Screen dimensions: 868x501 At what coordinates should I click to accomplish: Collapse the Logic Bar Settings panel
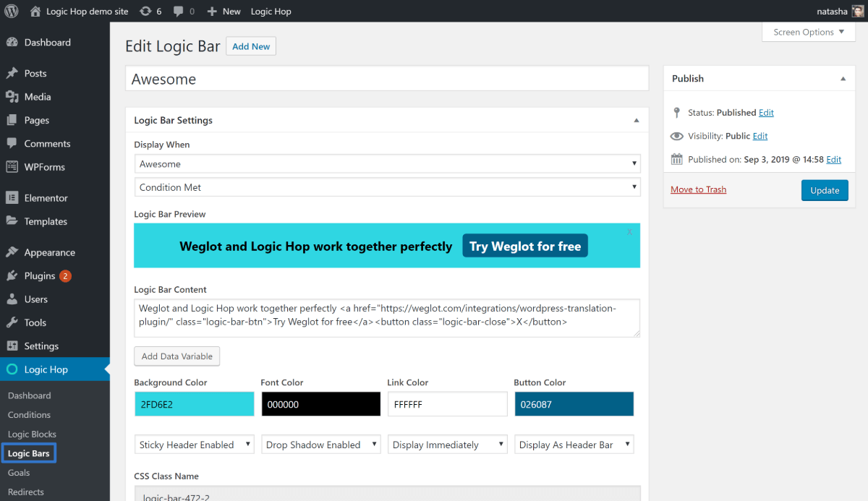click(x=637, y=121)
